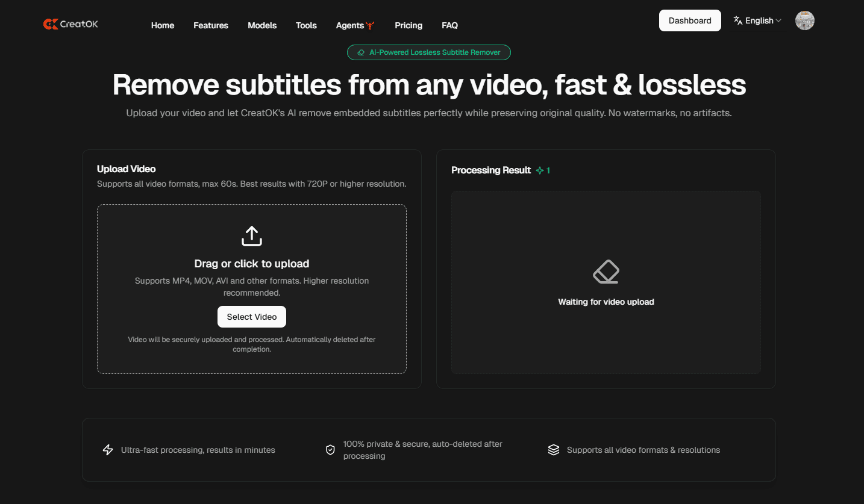
Task: Click the 'max 60s' upload requirements text
Action: pyautogui.click(x=252, y=184)
